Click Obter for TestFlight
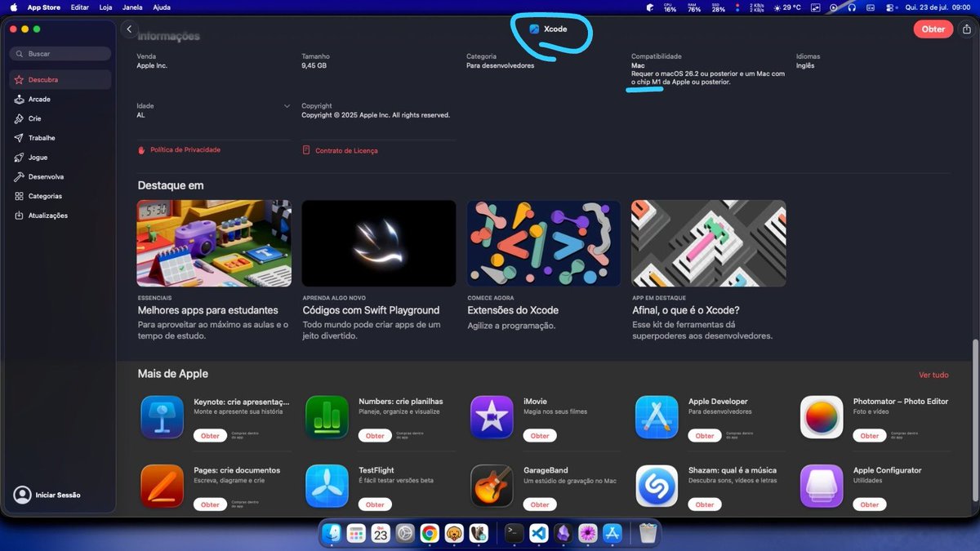The width and height of the screenshot is (980, 551). pos(375,504)
